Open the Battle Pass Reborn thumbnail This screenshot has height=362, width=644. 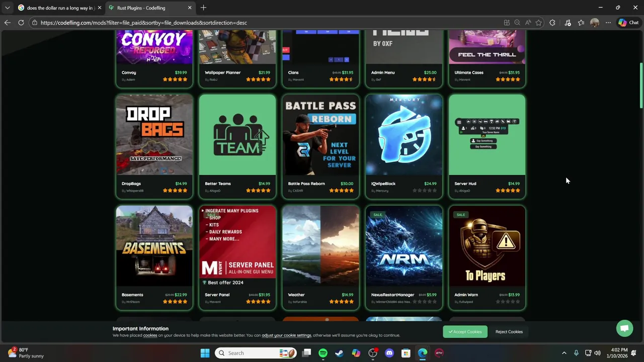320,135
